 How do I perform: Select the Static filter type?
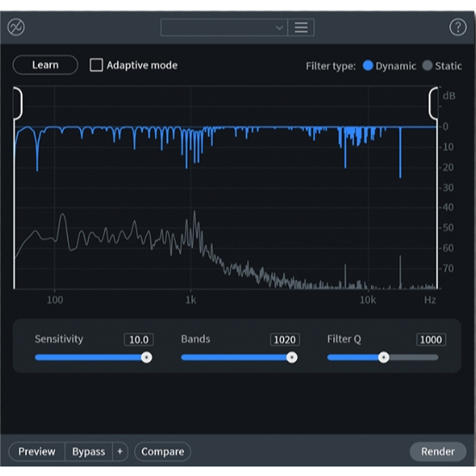point(427,65)
